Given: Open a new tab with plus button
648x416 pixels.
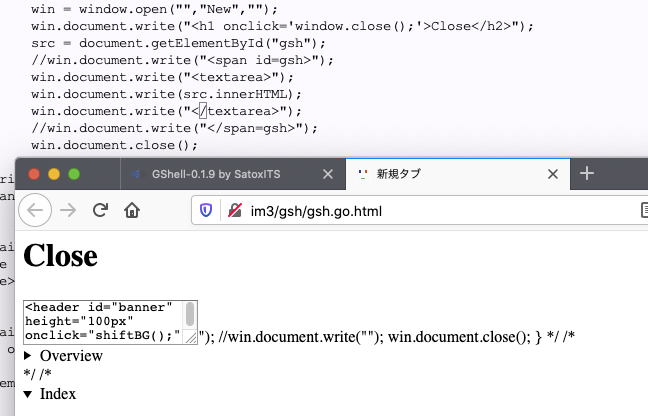Looking at the screenshot, I should click(x=587, y=174).
